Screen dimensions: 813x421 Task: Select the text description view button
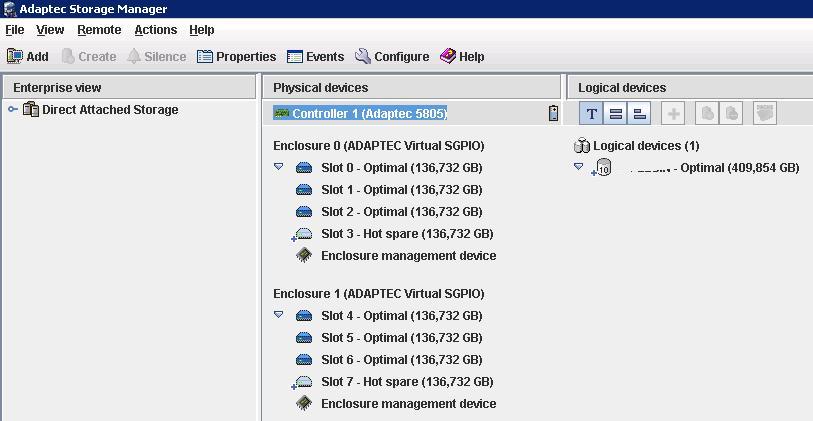coord(592,114)
